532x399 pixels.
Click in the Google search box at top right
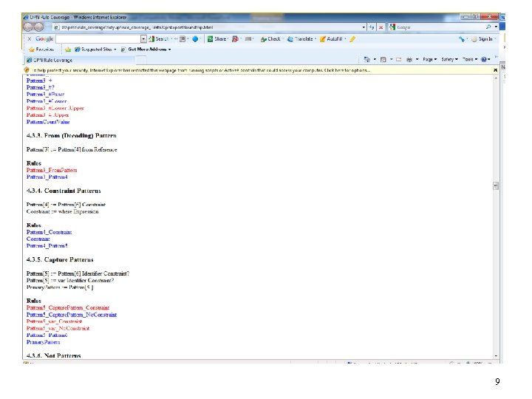[x=440, y=27]
